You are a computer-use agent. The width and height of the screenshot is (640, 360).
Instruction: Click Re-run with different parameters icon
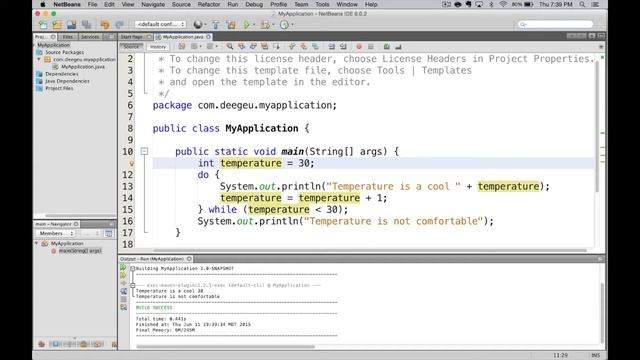tap(123, 275)
